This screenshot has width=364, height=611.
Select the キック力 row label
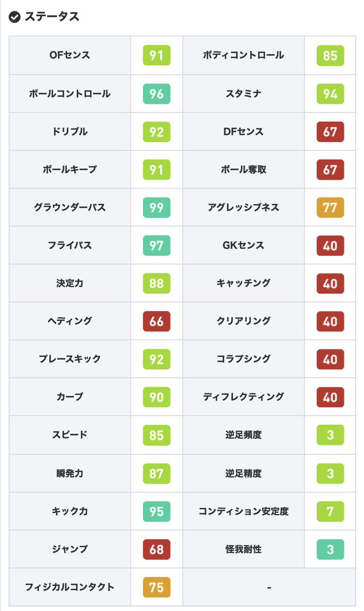[70, 511]
